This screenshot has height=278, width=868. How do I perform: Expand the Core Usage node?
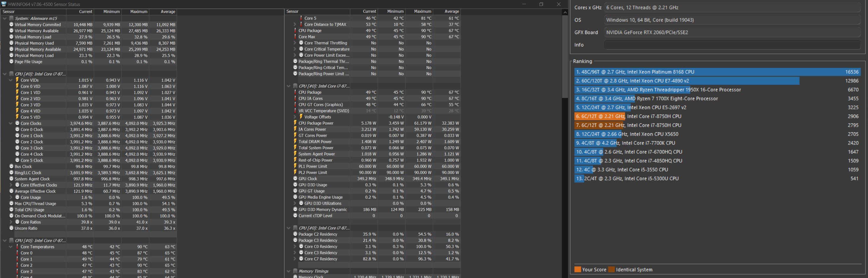[10, 197]
